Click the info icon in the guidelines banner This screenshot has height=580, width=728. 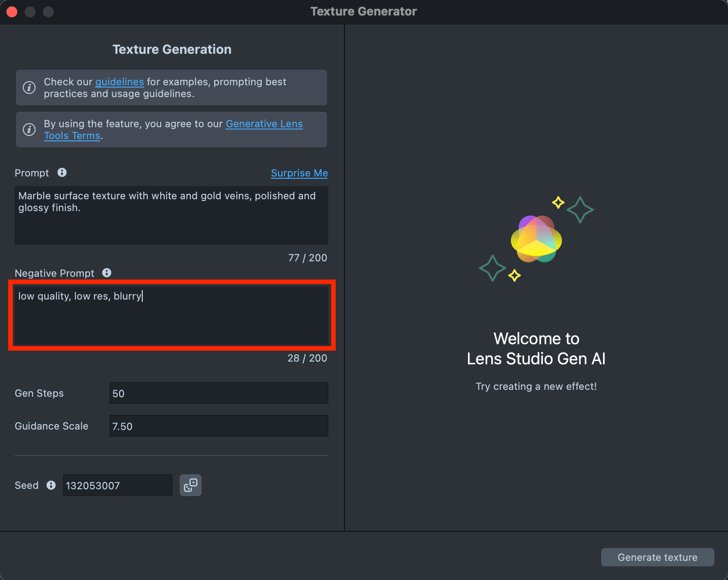tap(29, 88)
